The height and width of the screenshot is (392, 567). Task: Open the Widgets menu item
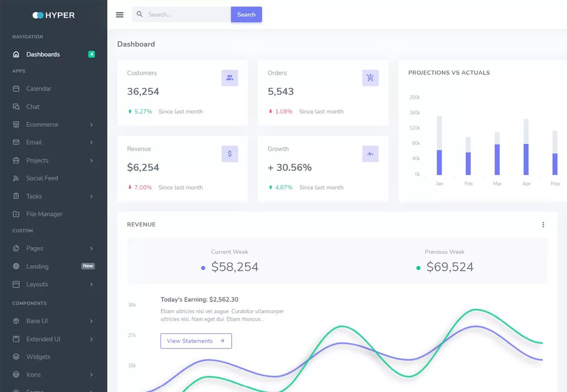tap(54, 357)
